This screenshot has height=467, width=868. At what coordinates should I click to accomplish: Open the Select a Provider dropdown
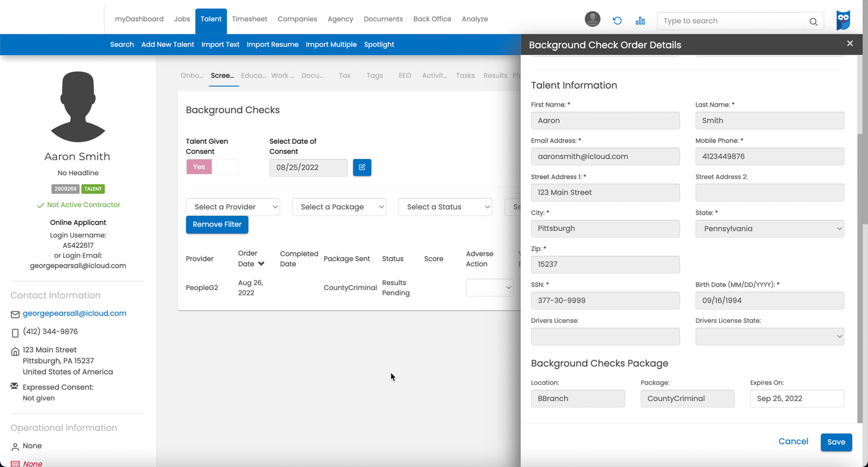coord(233,207)
